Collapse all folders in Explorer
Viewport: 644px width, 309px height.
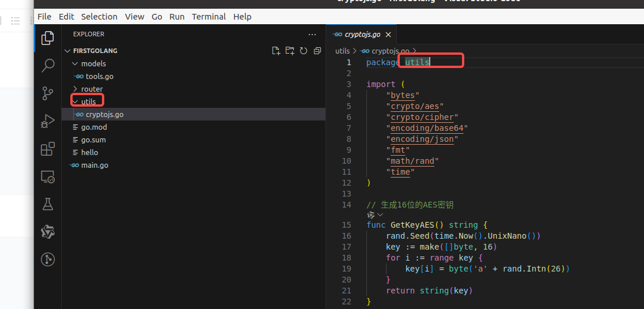pos(317,51)
